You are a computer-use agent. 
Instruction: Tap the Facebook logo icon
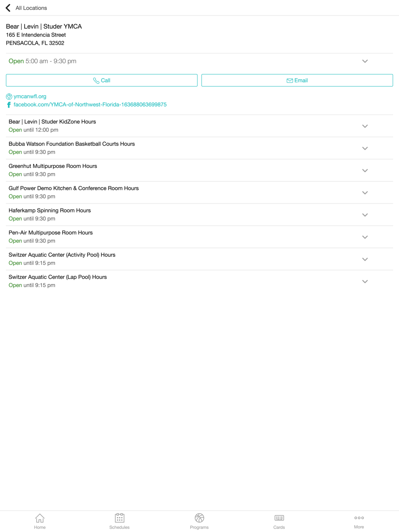click(9, 105)
